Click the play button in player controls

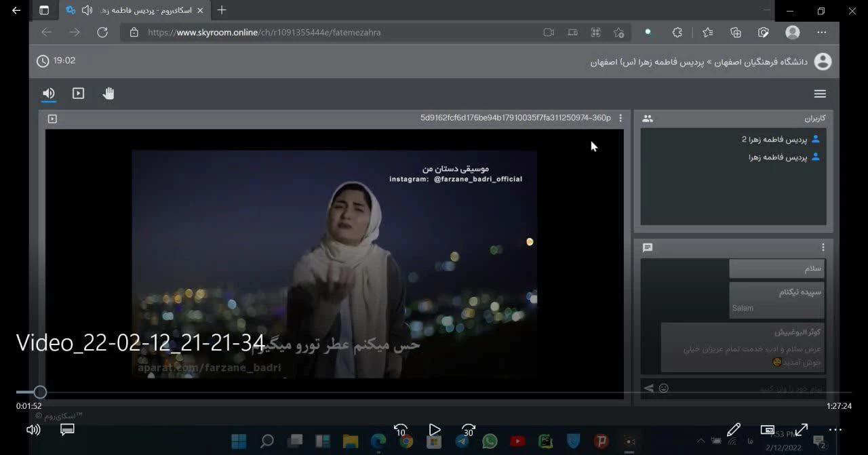coord(435,430)
